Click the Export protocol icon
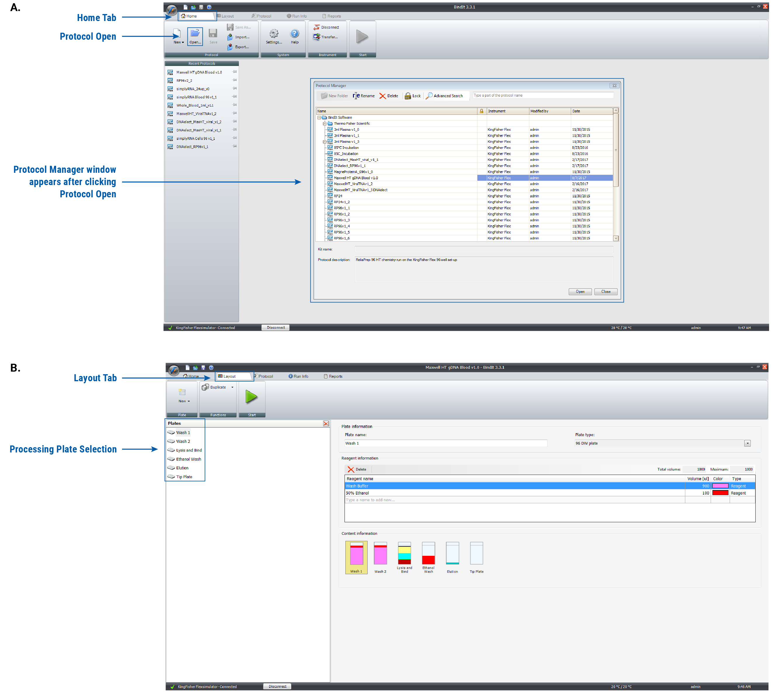Image resolution: width=779 pixels, height=700 pixels. coord(230,47)
